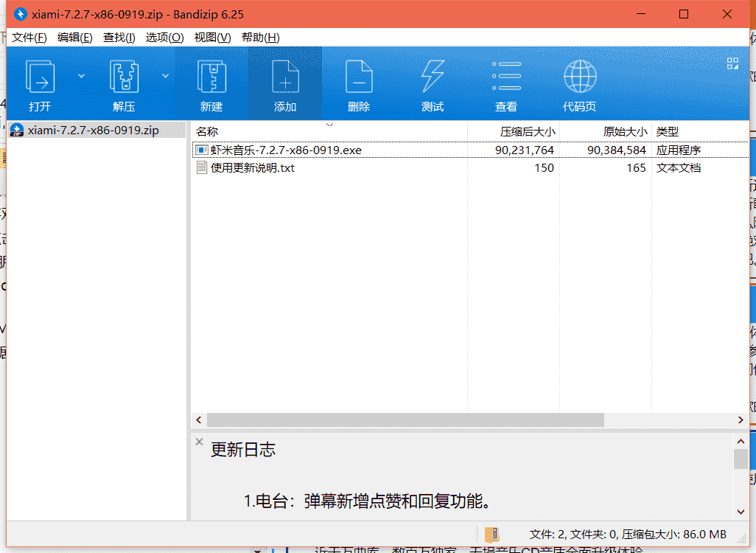Close the comment preview pane with X
Screen dimensions: 756x553
[199, 442]
